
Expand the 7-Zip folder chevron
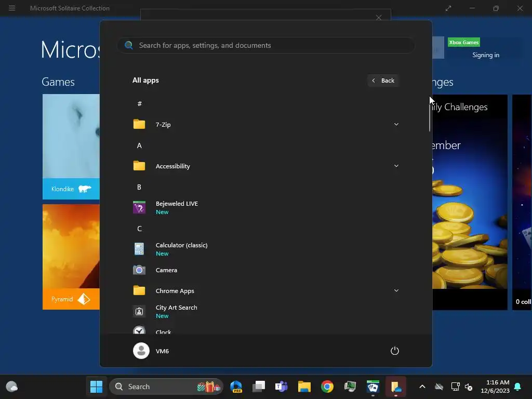pyautogui.click(x=396, y=124)
